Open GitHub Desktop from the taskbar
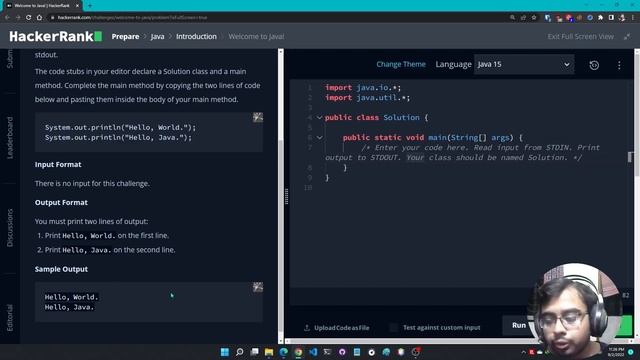The height and width of the screenshot is (360, 640). point(342,352)
